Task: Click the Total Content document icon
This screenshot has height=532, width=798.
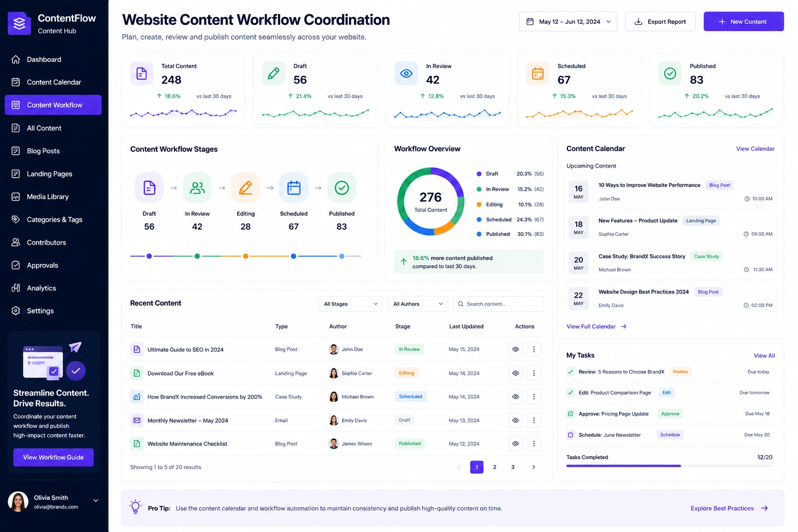Action: click(142, 74)
